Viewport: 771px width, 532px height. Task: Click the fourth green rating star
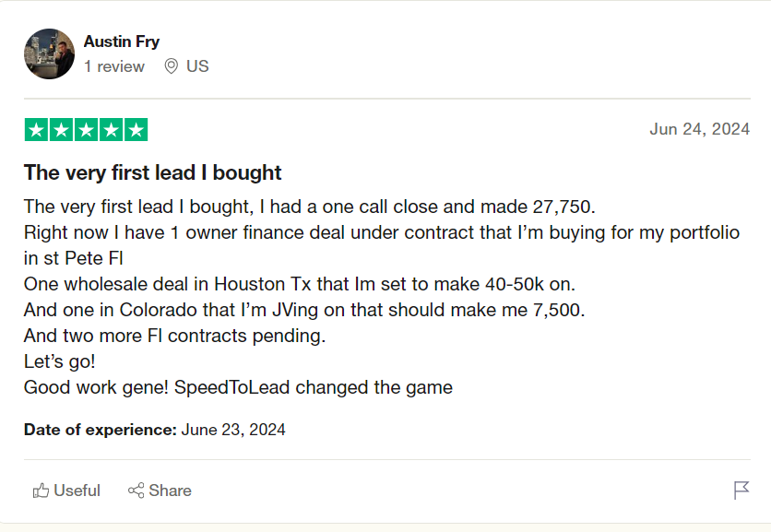(112, 130)
